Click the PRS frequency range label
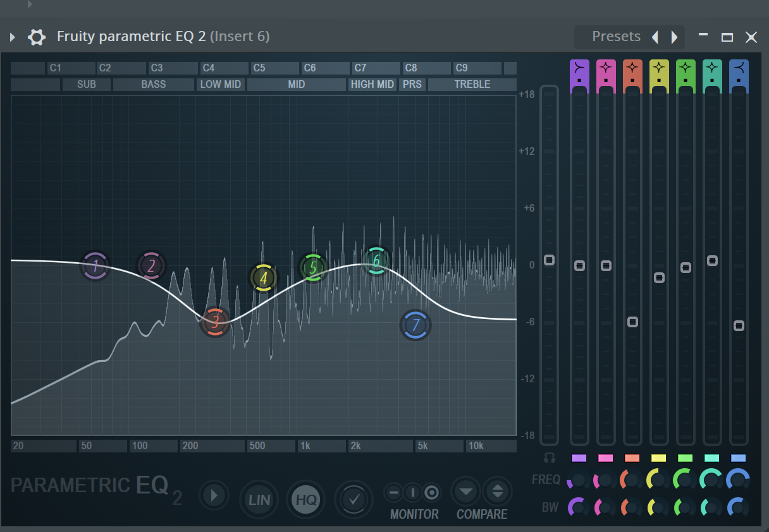The image size is (769, 532). click(412, 85)
